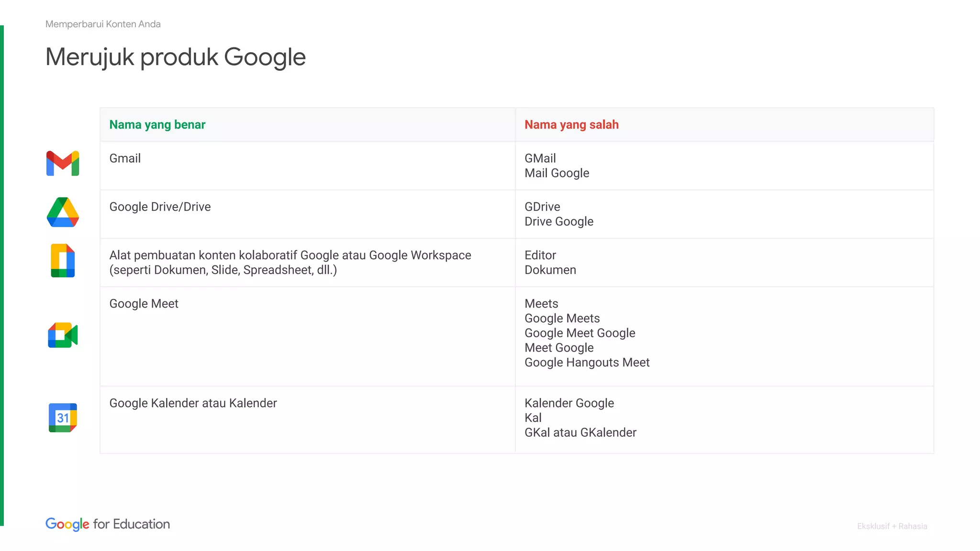Screen dimensions: 980x551
Task: Click the Google for Education logo
Action: [108, 524]
